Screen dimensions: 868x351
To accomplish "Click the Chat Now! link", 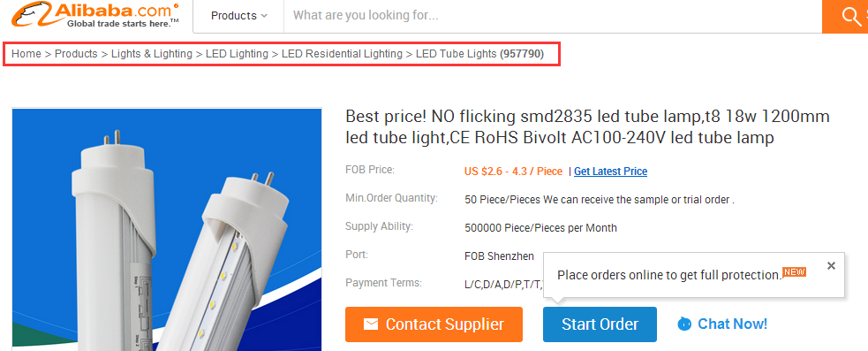I will point(732,324).
